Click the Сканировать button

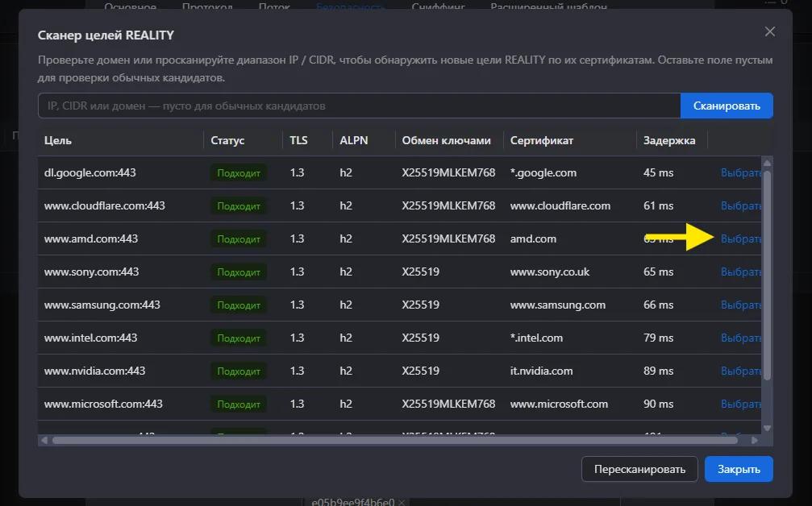tap(727, 106)
